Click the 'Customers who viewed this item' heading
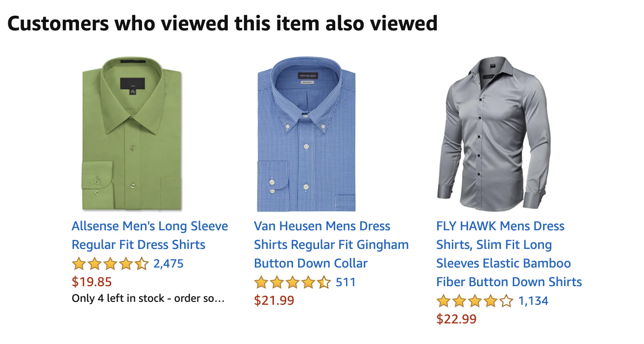Screen dimensions: 644x344 point(222,23)
